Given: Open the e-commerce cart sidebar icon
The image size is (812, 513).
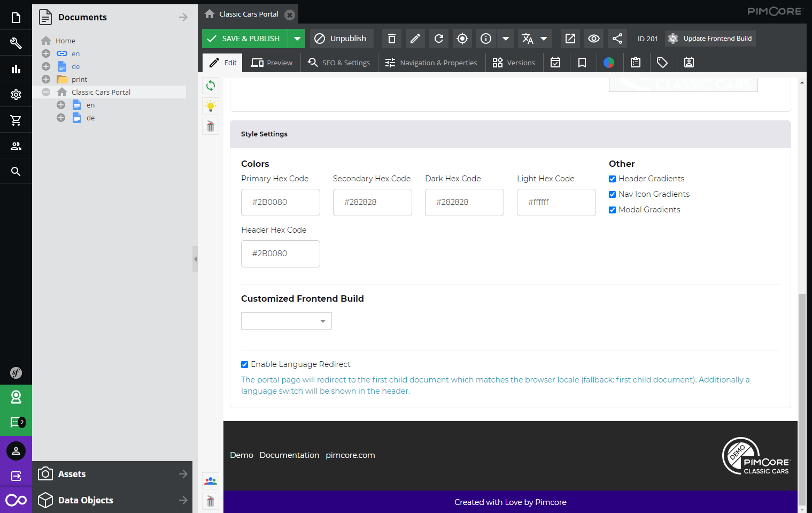Looking at the screenshot, I should click(16, 120).
